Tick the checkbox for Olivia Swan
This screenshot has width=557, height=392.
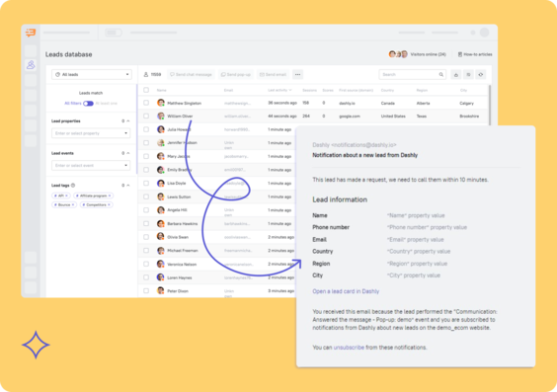pyautogui.click(x=146, y=237)
